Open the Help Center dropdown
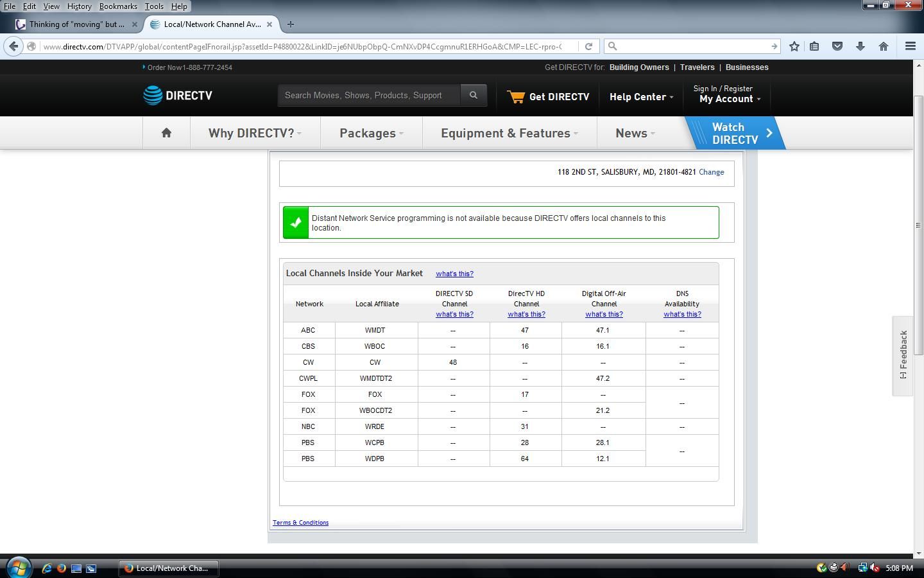The height and width of the screenshot is (578, 924). coord(641,97)
